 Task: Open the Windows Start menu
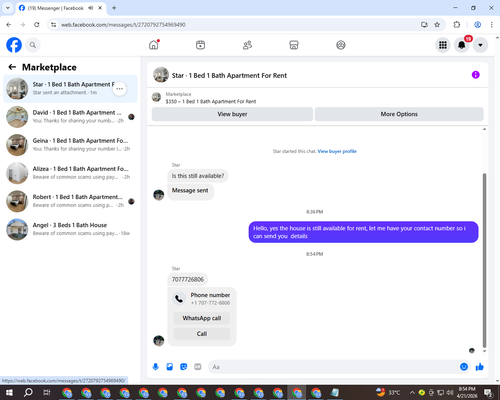[x=9, y=392]
